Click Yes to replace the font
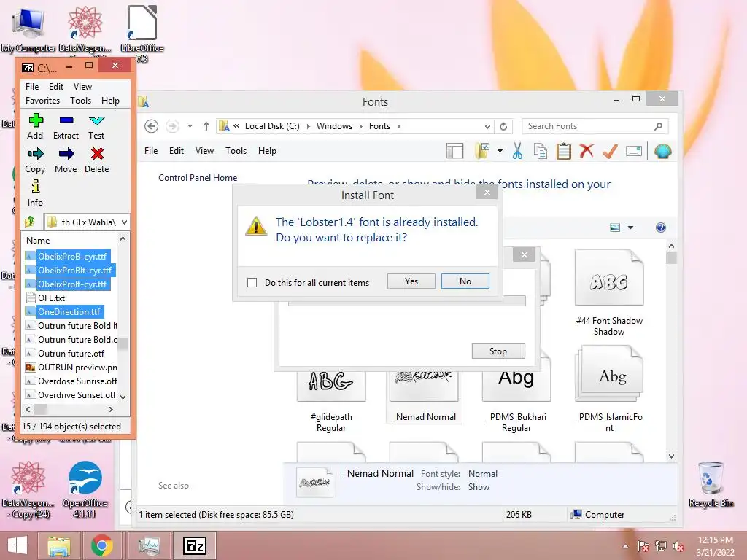The width and height of the screenshot is (747, 560). [411, 281]
